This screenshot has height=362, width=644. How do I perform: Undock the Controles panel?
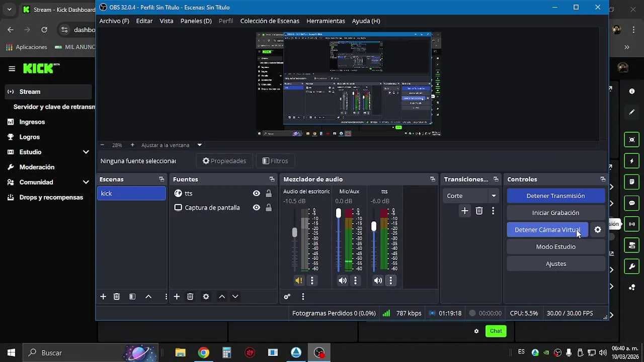(603, 179)
